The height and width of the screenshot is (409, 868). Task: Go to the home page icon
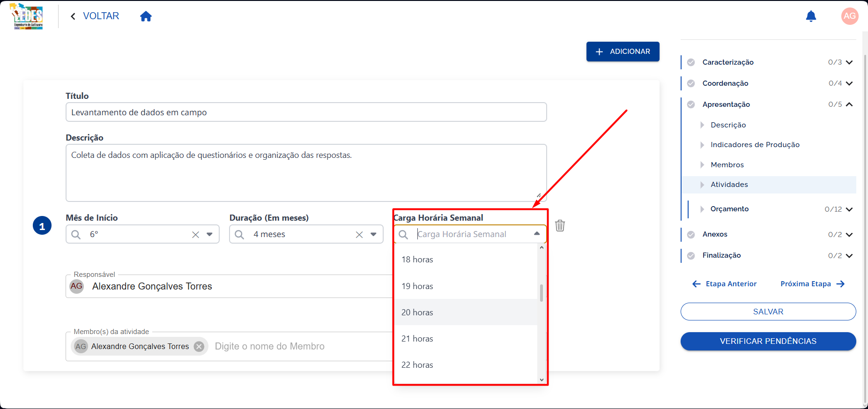(x=146, y=16)
